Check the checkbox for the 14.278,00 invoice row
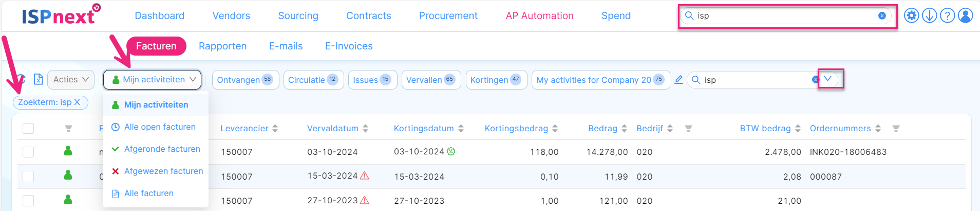The height and width of the screenshot is (211, 980). (x=28, y=152)
